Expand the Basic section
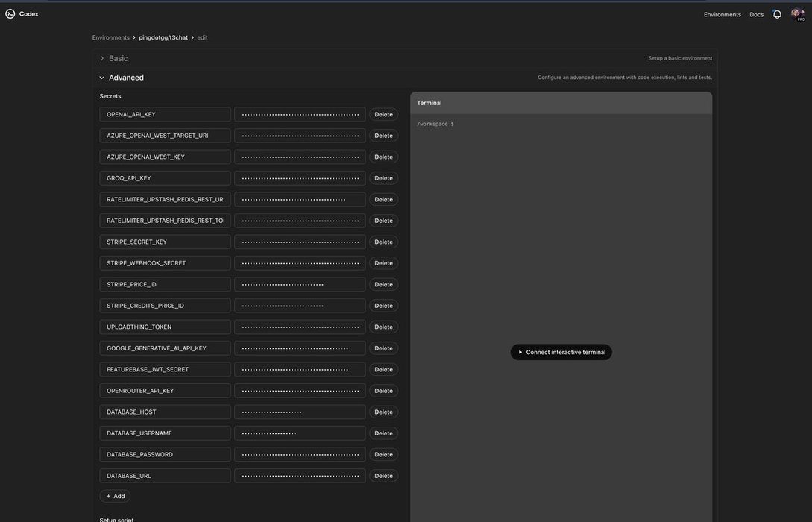The image size is (812, 522). pos(102,58)
